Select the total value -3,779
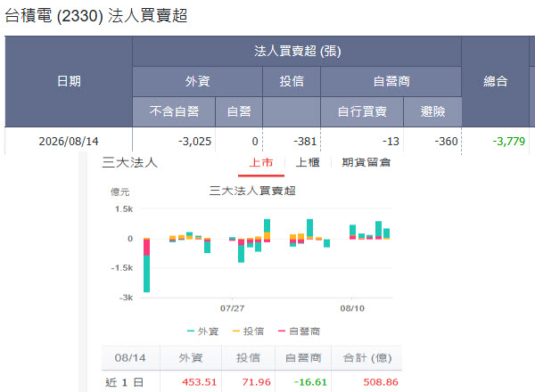The image size is (535, 392). pos(508,141)
